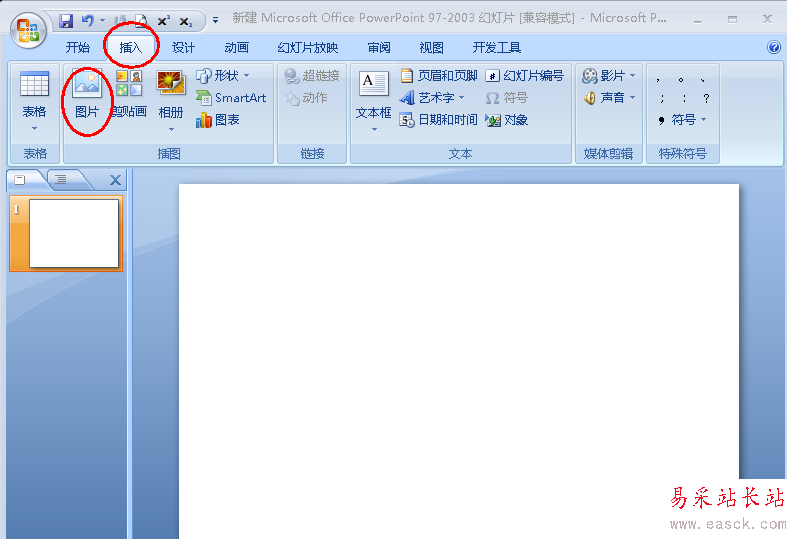Viewport: 787px width, 539px height.
Task: Open the print preview page icon
Action: pyautogui.click(x=142, y=21)
